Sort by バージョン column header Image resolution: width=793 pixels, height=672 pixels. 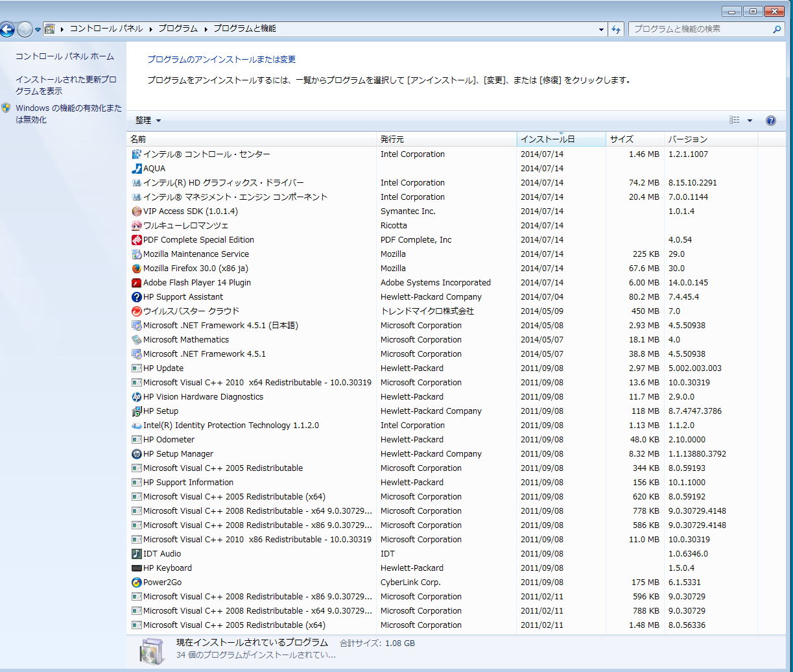tap(711, 139)
